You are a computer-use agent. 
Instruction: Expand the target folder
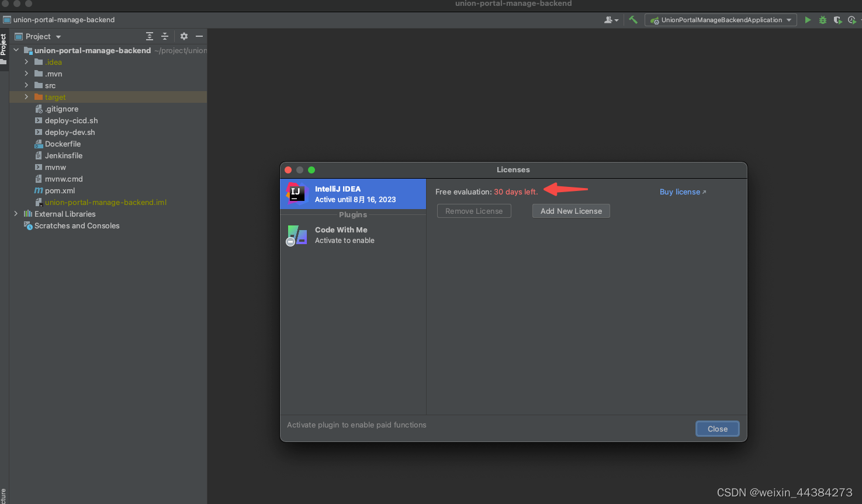[x=26, y=97]
